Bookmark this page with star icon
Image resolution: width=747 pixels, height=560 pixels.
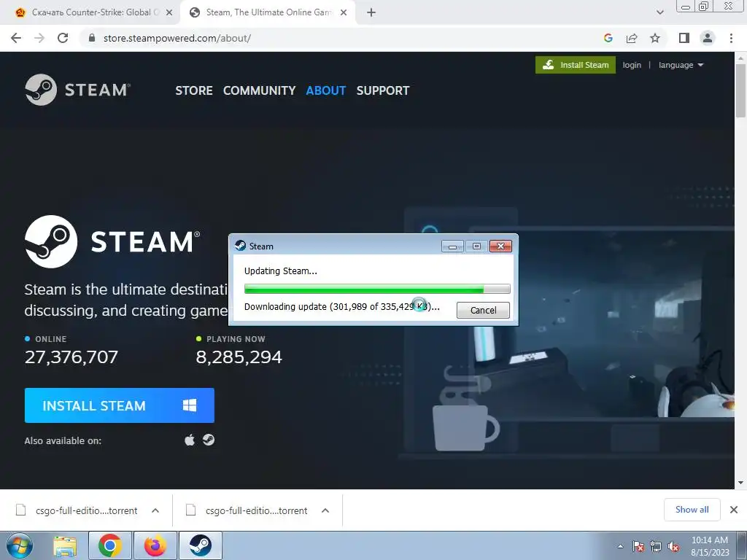coord(655,38)
